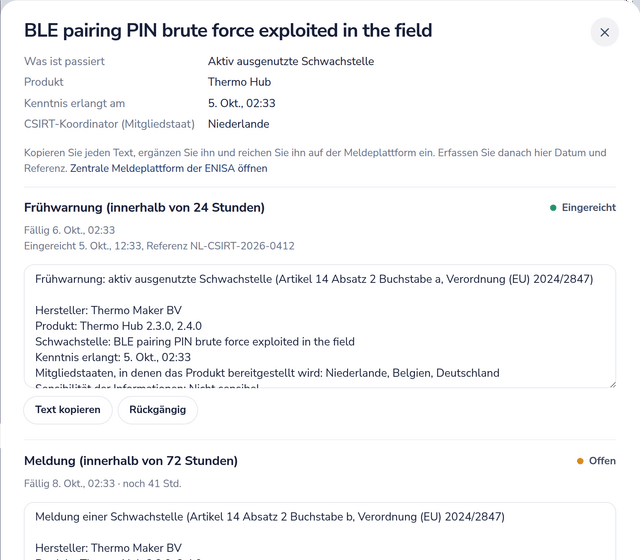This screenshot has width=640, height=560.
Task: Click the Referenz NL-CSIRT-2026-0412 submission line
Action: pyautogui.click(x=159, y=246)
